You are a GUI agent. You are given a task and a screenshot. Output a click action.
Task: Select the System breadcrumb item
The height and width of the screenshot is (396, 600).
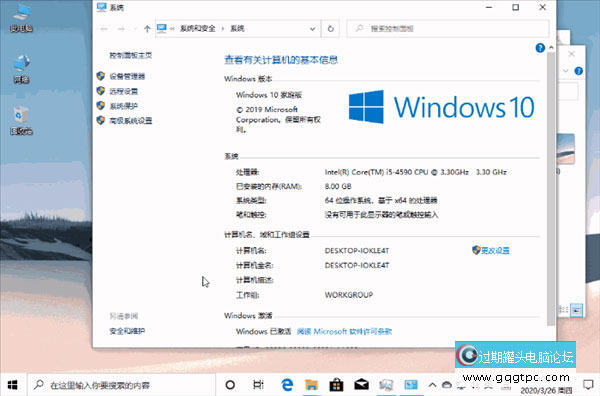click(237, 29)
